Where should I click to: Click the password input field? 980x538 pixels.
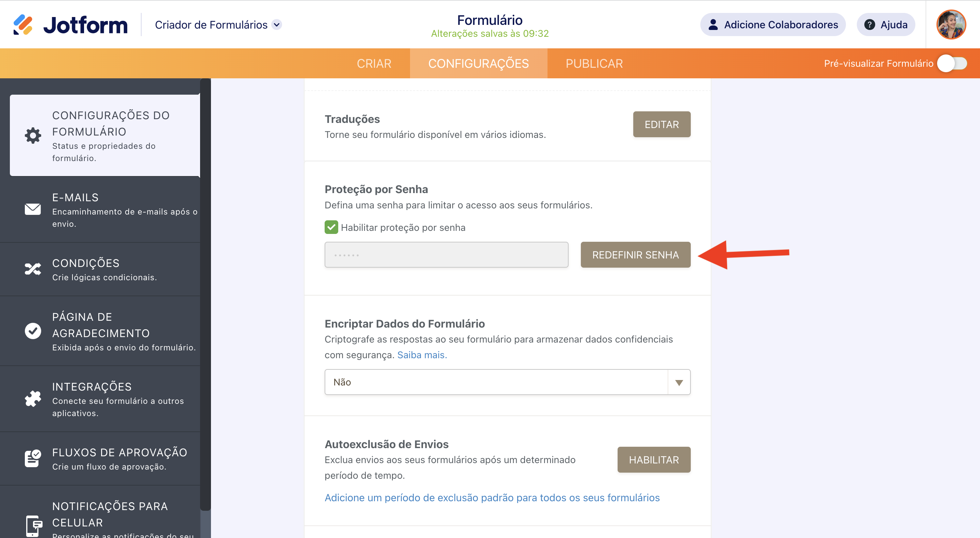pyautogui.click(x=446, y=255)
